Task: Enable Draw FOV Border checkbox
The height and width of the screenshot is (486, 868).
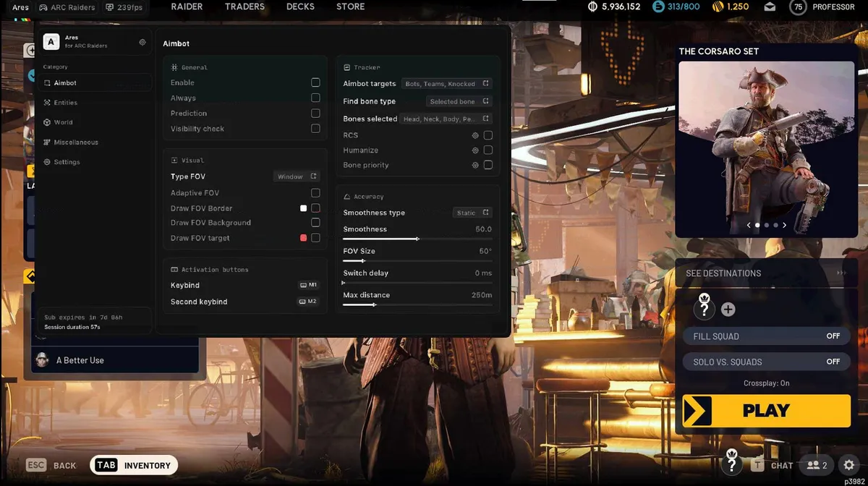Action: point(315,208)
